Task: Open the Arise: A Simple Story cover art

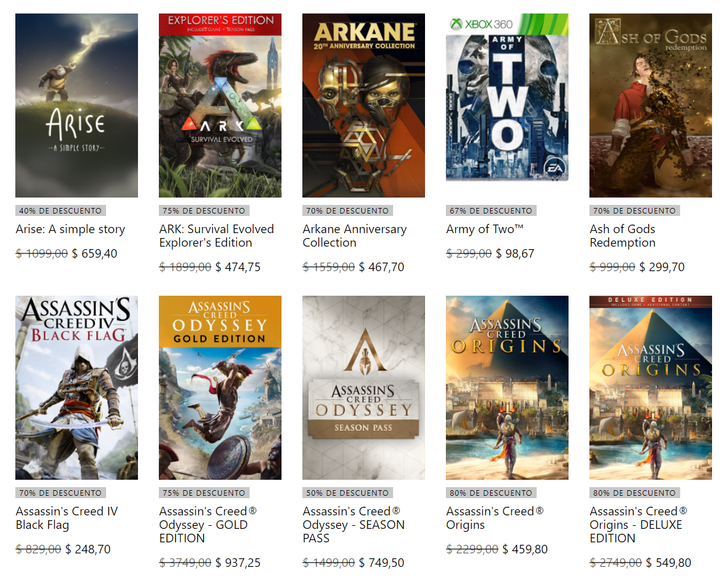Action: (77, 106)
